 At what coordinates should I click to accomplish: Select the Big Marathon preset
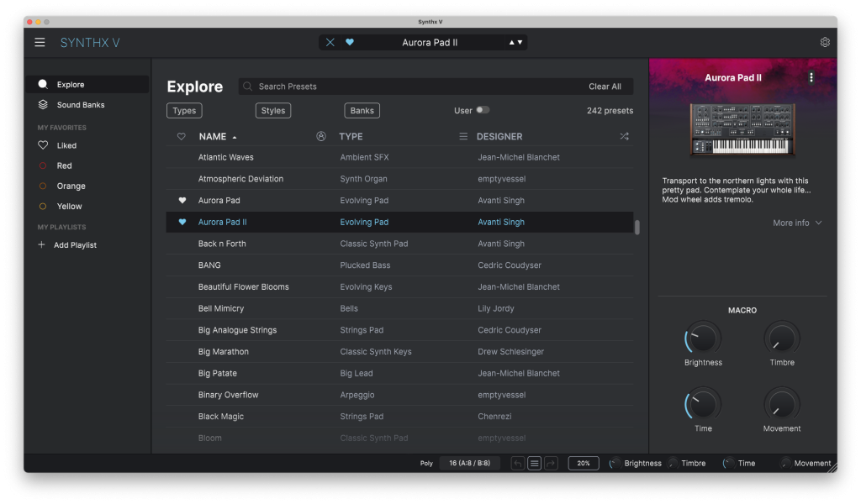coord(399,351)
